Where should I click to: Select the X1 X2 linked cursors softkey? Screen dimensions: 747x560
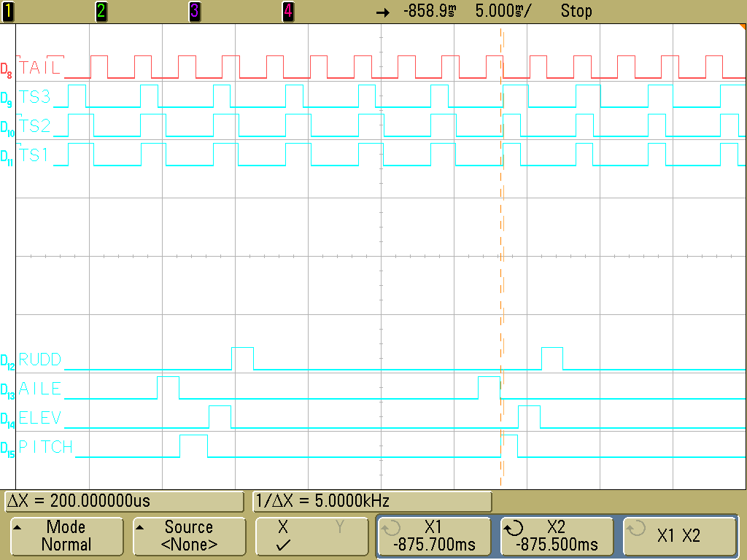pyautogui.click(x=679, y=536)
